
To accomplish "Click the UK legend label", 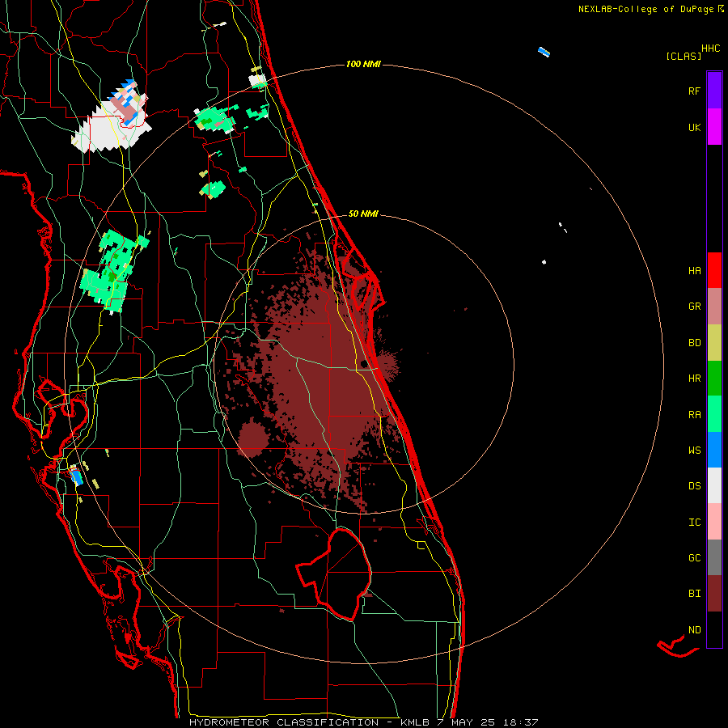I will click(x=695, y=127).
